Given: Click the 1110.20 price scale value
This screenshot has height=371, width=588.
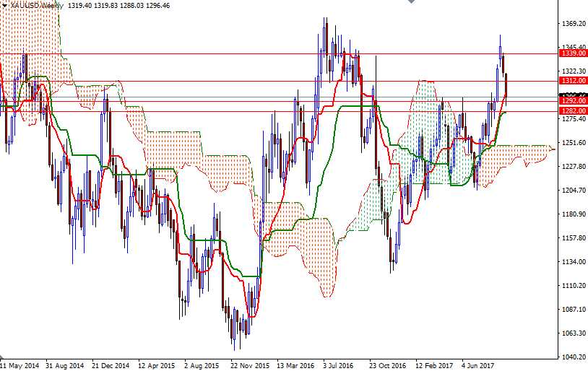Looking at the screenshot, I should [x=574, y=286].
